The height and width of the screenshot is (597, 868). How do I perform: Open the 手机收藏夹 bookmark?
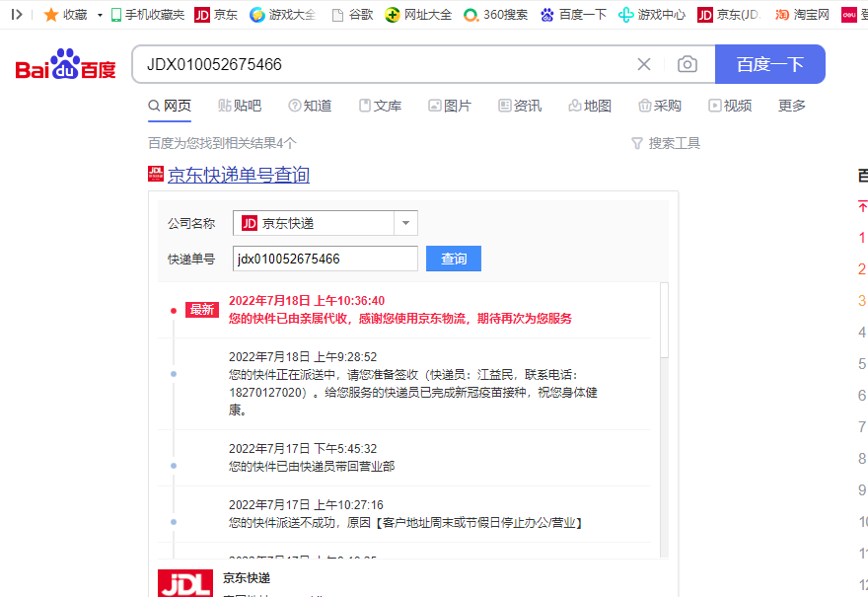pos(148,15)
